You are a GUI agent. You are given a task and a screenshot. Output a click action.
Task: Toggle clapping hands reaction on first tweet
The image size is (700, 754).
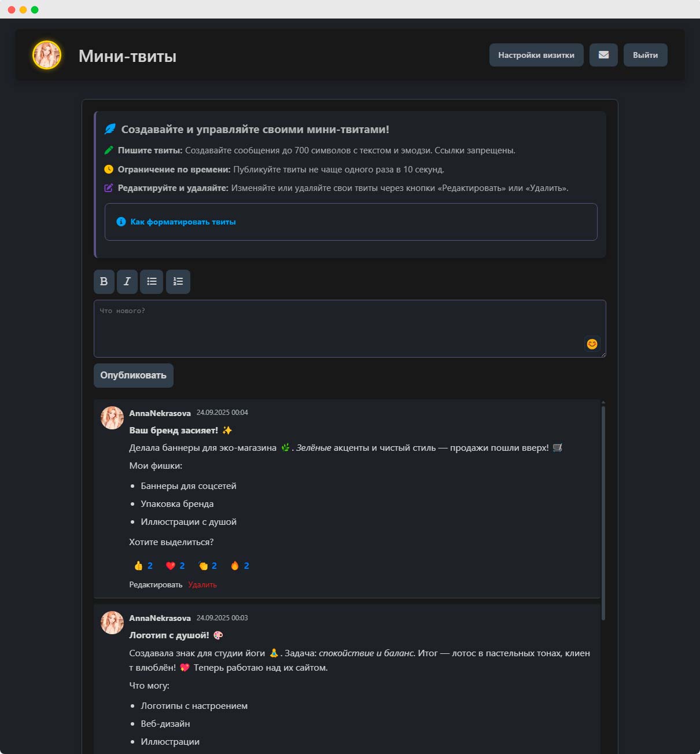pos(207,566)
